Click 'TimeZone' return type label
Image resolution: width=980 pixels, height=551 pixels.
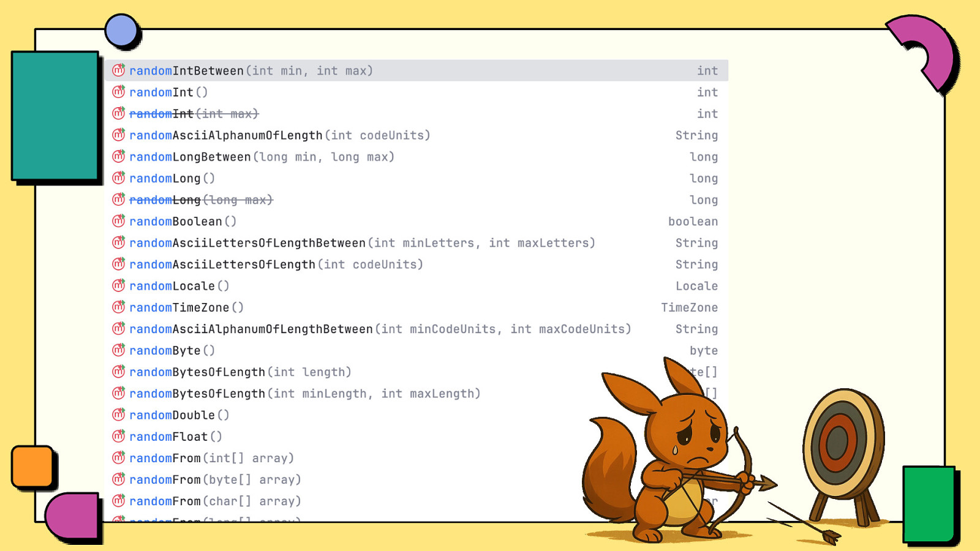click(689, 307)
